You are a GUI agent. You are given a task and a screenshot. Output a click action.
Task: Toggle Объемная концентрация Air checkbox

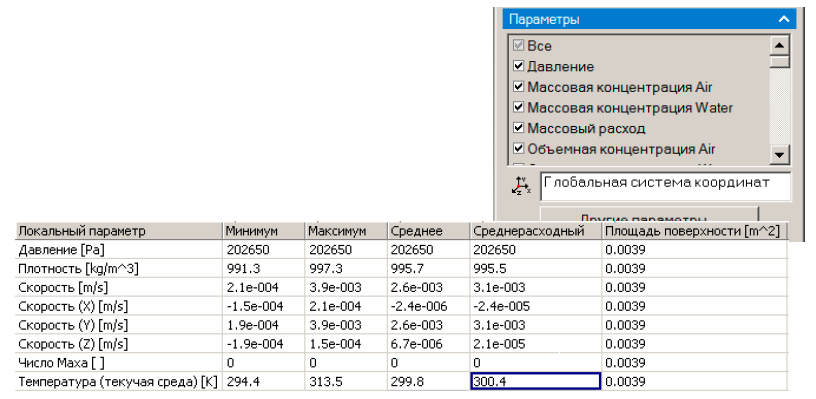[518, 149]
